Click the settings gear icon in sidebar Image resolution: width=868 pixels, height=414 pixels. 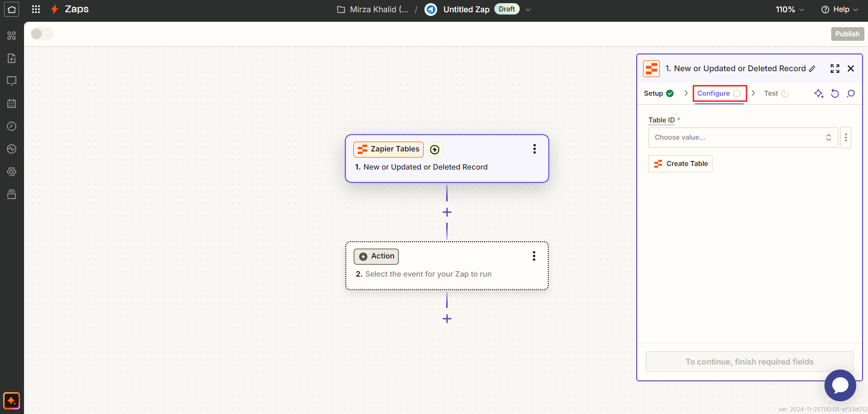click(x=12, y=172)
